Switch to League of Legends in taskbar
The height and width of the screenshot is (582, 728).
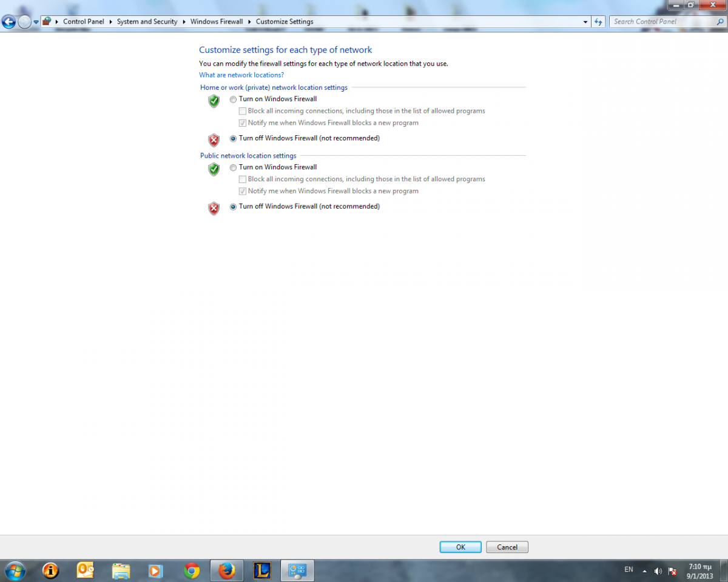click(x=262, y=570)
